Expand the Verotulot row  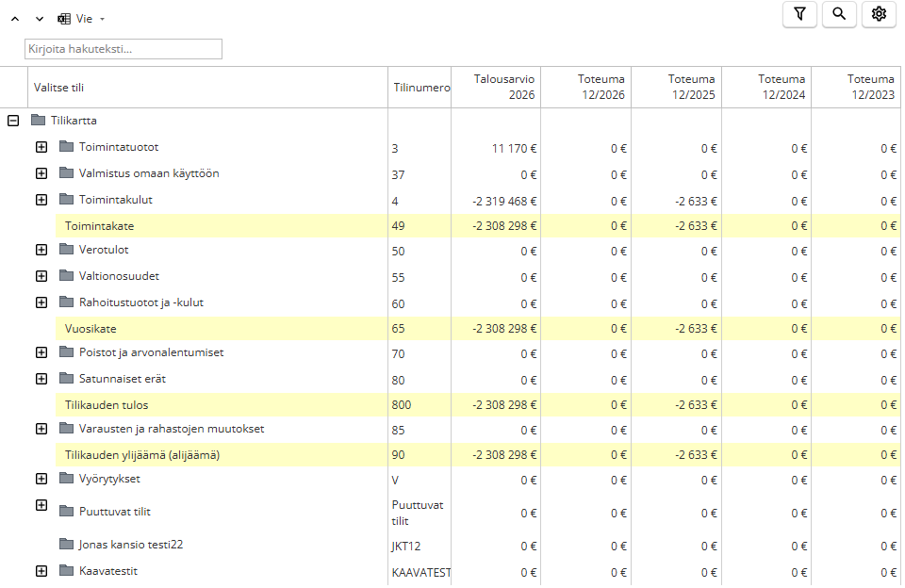point(41,251)
